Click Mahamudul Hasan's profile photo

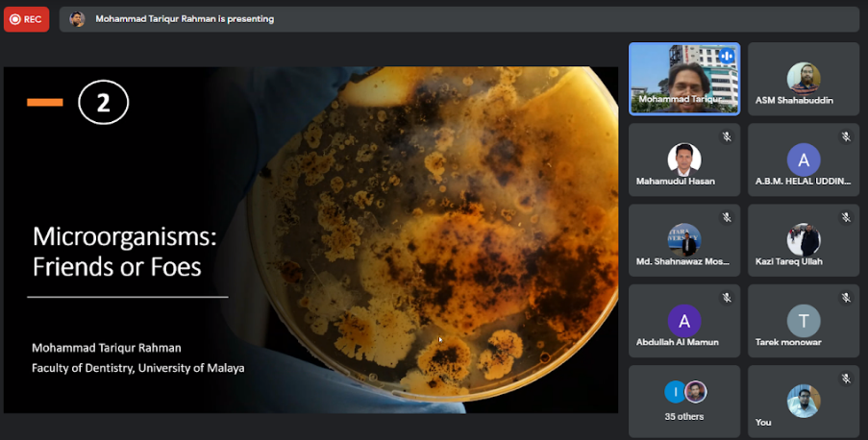[x=684, y=159]
